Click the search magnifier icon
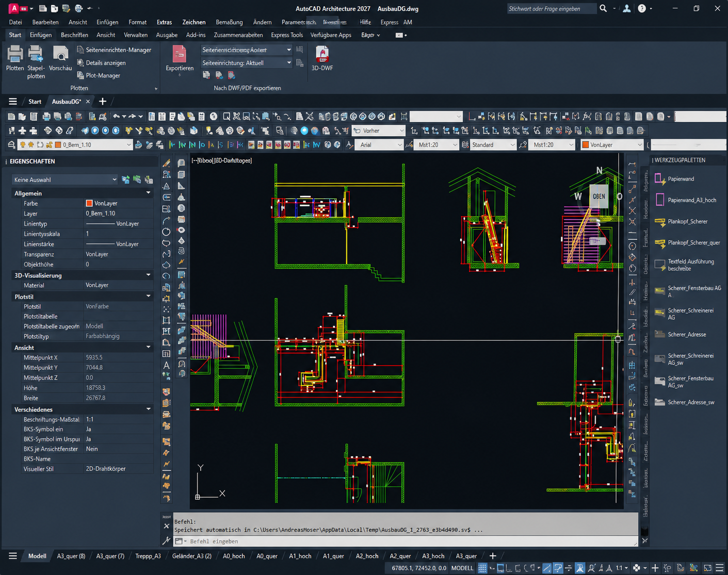This screenshot has height=575, width=728. click(x=603, y=8)
